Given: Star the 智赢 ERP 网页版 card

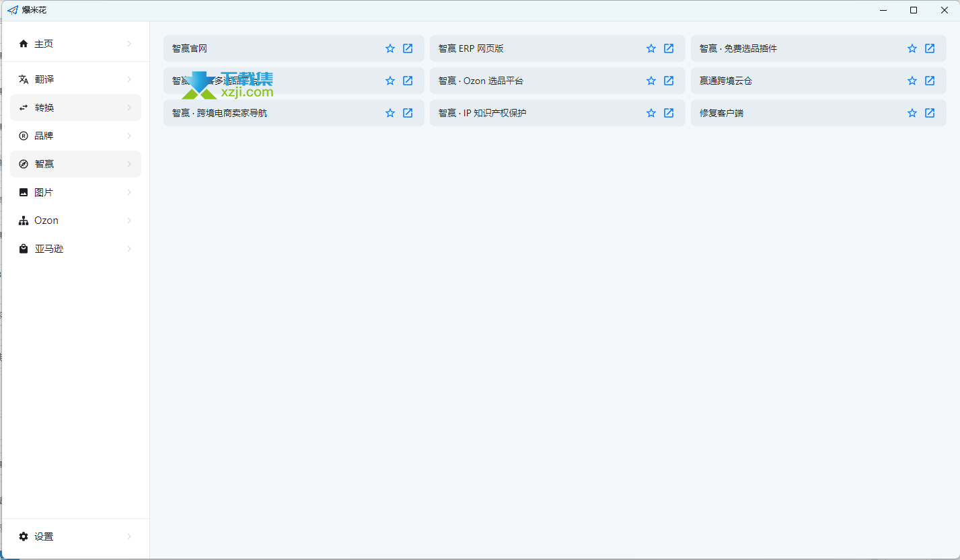Looking at the screenshot, I should [x=651, y=48].
